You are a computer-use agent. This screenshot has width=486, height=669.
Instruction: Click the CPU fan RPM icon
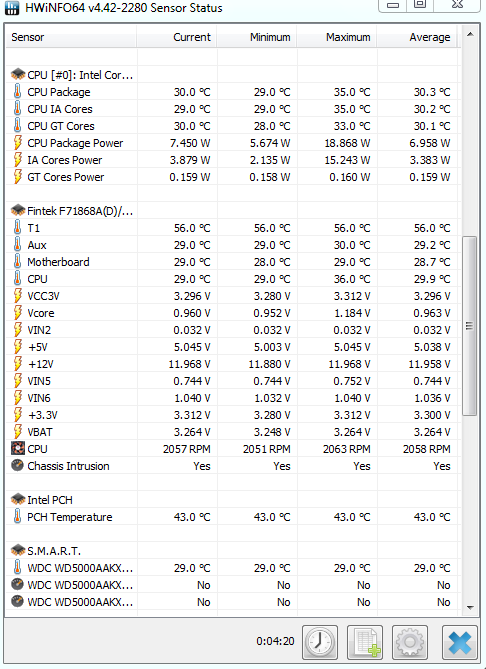pyautogui.click(x=17, y=448)
